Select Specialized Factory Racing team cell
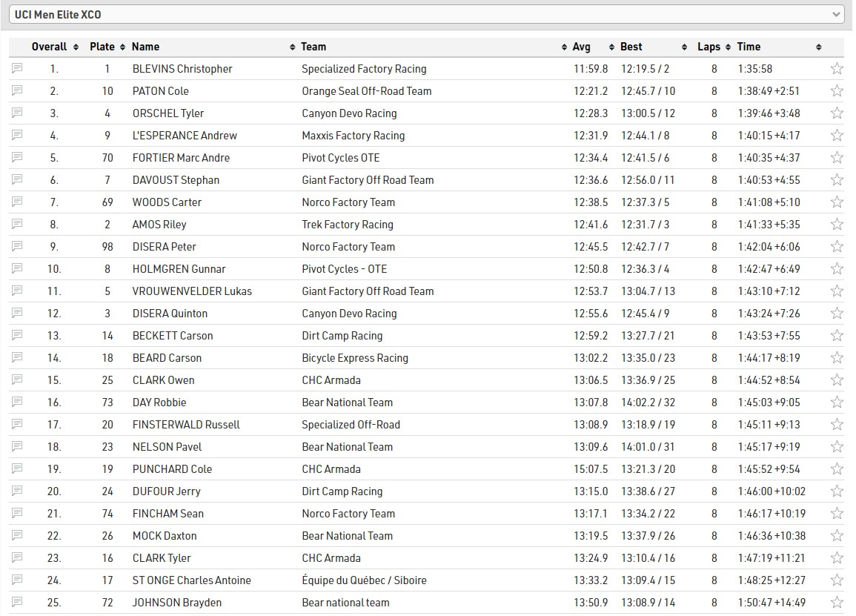 364,69
